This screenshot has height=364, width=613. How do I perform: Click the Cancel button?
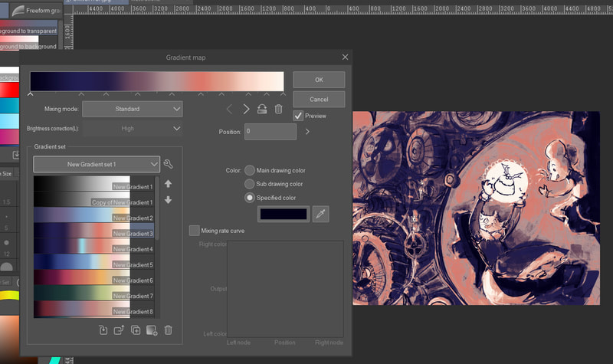pyautogui.click(x=319, y=100)
